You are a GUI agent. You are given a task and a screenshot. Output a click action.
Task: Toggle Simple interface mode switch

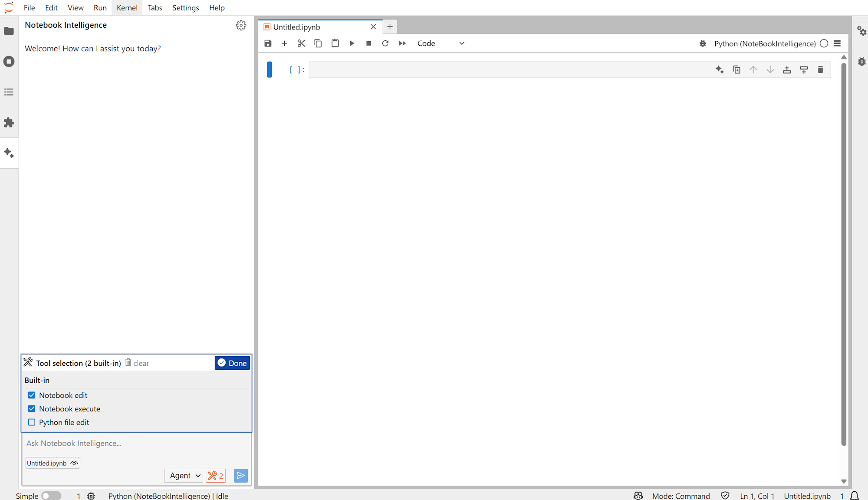point(51,496)
